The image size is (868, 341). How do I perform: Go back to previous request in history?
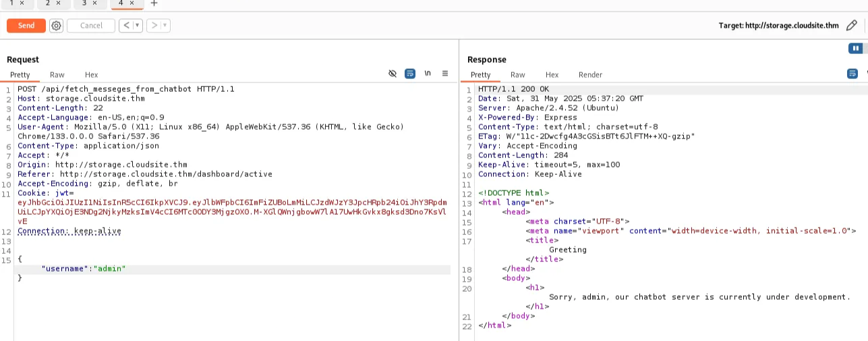tap(126, 26)
